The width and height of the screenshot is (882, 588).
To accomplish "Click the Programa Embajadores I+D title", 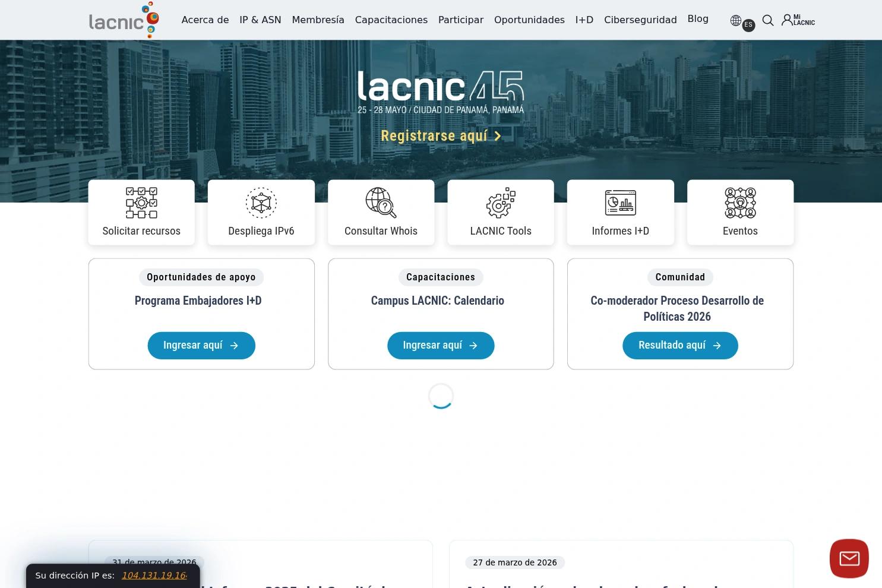I will coord(198,301).
